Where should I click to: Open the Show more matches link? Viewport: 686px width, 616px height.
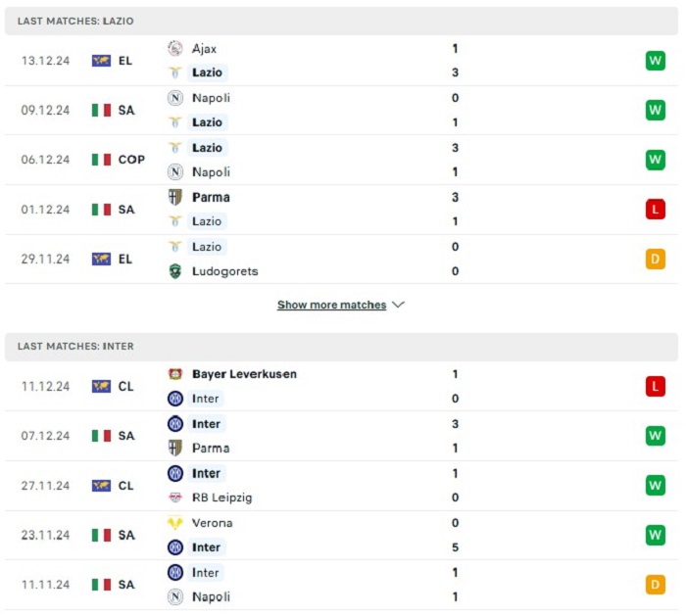click(331, 305)
